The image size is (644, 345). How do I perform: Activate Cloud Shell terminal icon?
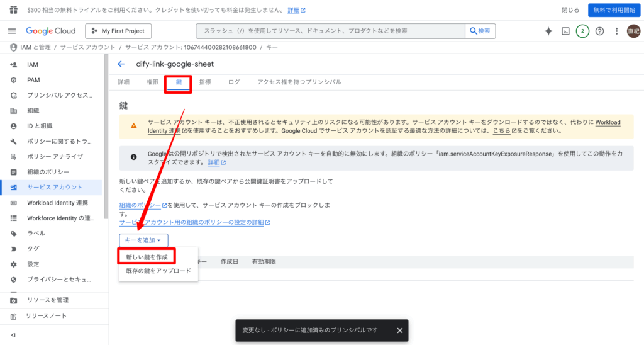click(x=565, y=31)
